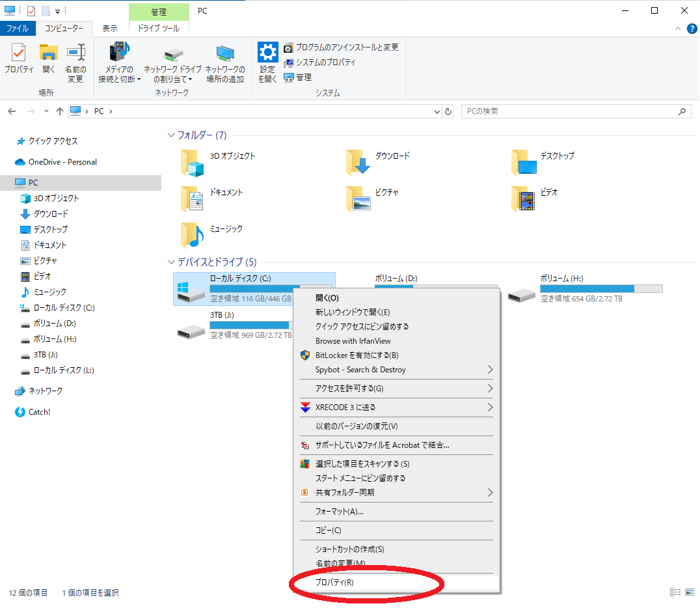This screenshot has width=700, height=608.
Task: Click the help question mark icon
Action: tap(692, 28)
